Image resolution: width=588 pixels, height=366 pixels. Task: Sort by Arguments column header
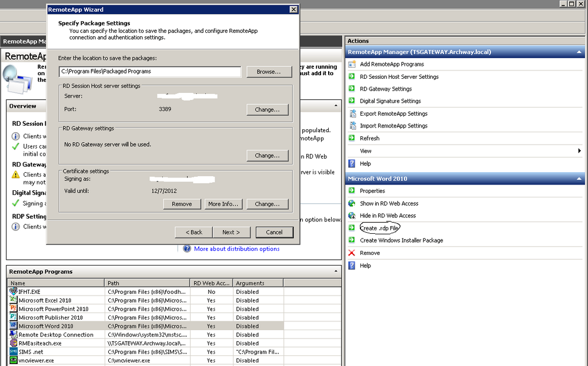click(x=258, y=283)
